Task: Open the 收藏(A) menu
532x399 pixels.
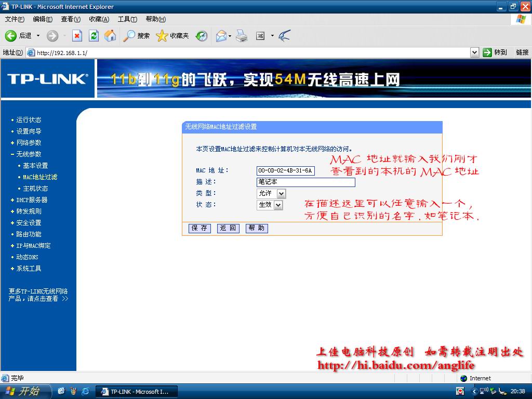Action: (99, 19)
